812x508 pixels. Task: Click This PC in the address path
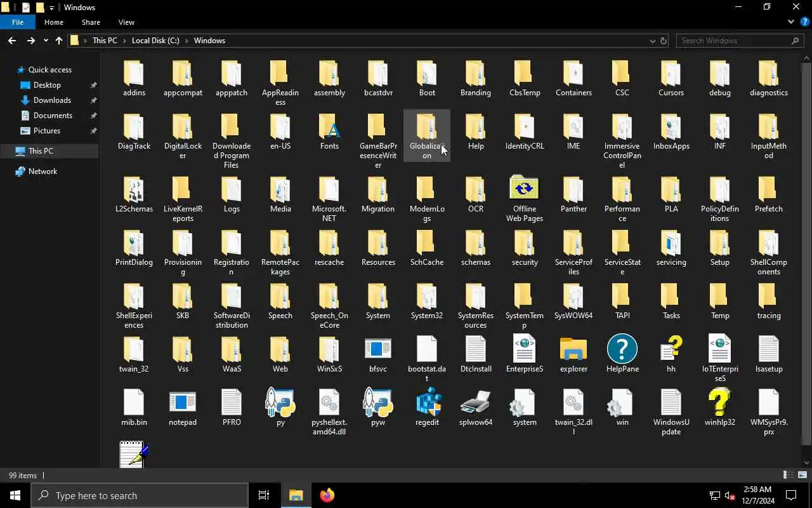(105, 41)
